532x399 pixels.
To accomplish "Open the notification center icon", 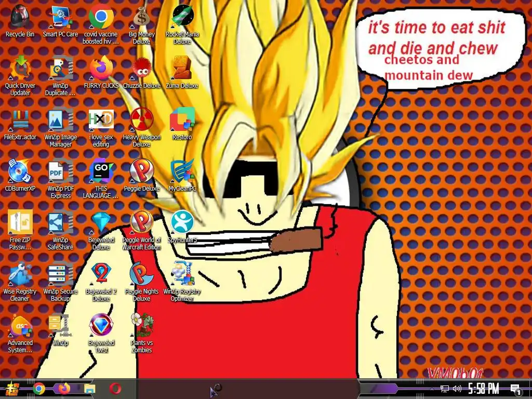I will pos(516,389).
